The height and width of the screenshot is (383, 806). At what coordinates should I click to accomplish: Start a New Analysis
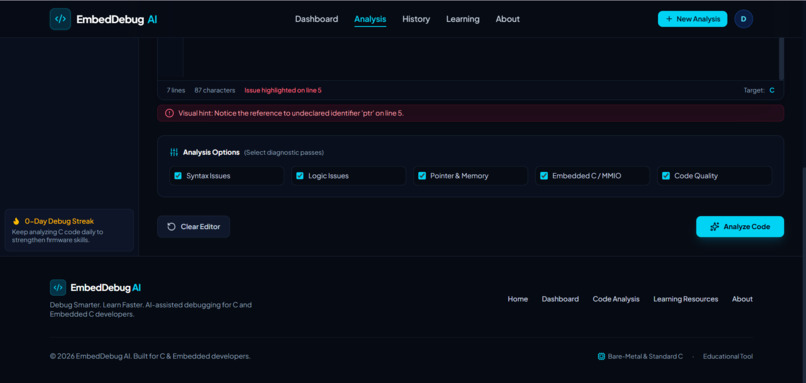point(692,19)
